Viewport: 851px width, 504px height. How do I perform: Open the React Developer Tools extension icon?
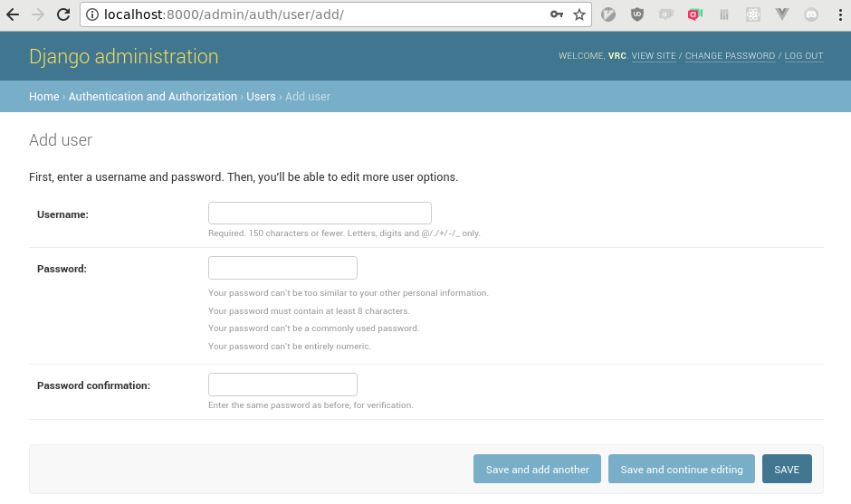point(752,14)
